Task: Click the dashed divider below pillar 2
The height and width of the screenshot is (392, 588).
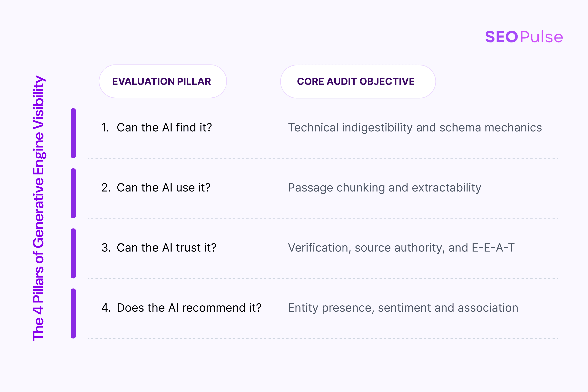Action: pos(323,218)
